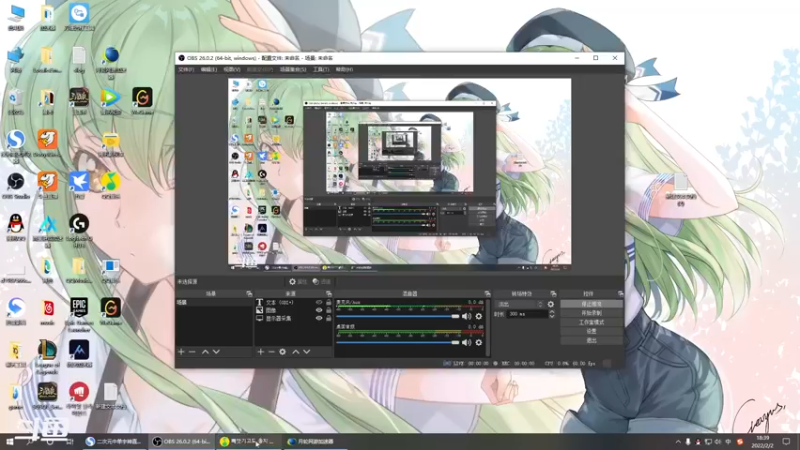Open the Help menu in OBS
This screenshot has height=450, width=800.
coord(344,69)
